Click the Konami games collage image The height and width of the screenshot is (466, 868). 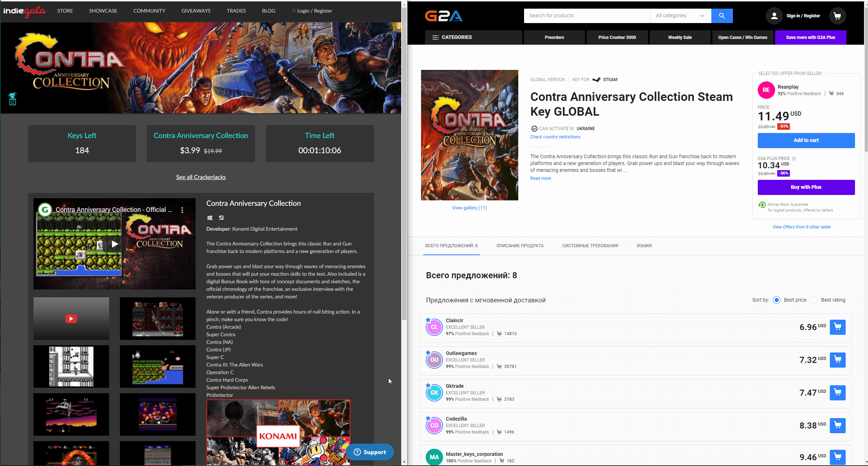tap(278, 432)
